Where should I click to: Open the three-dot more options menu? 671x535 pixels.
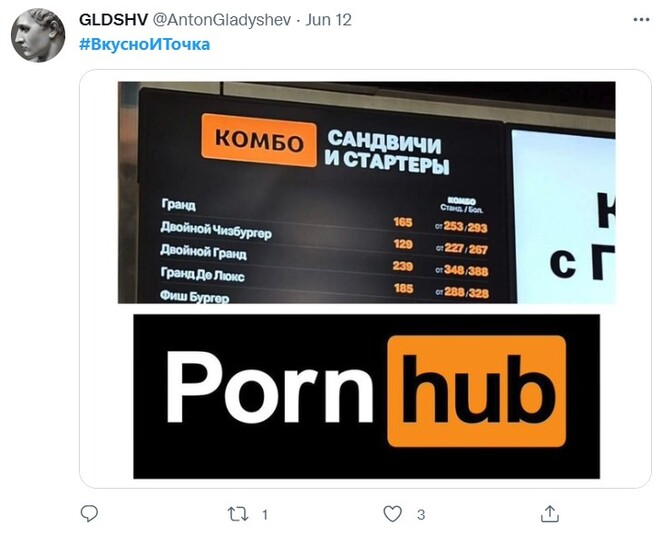click(641, 20)
